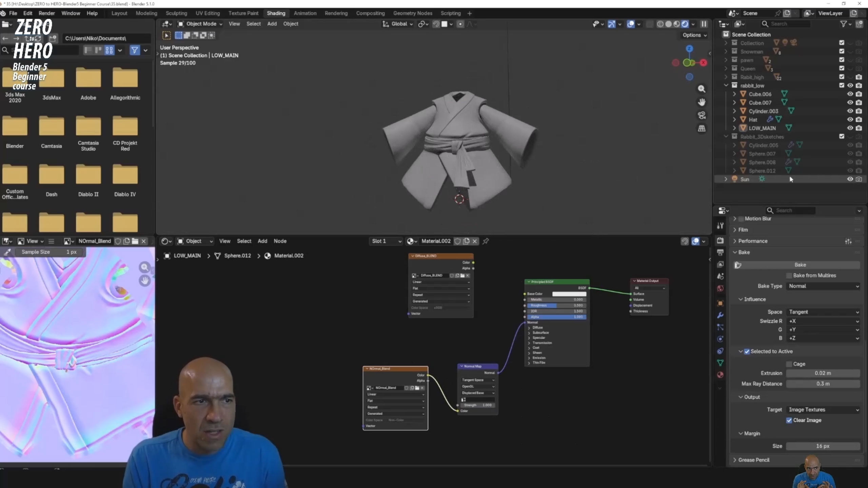Click the Bake button
The width and height of the screenshot is (868, 488).
click(x=800, y=265)
